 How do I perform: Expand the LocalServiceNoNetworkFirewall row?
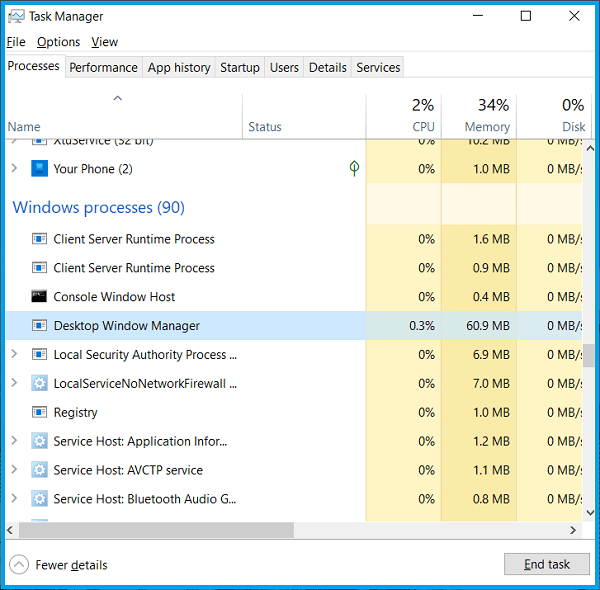coord(14,383)
